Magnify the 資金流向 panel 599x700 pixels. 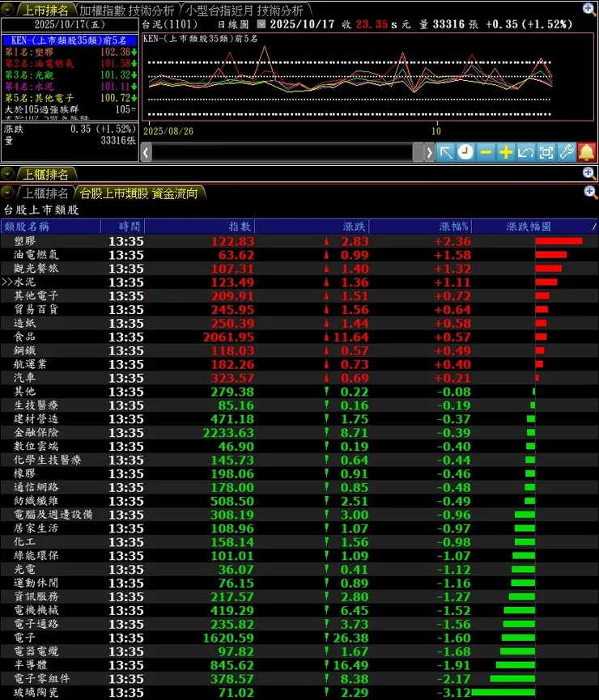tap(589, 192)
